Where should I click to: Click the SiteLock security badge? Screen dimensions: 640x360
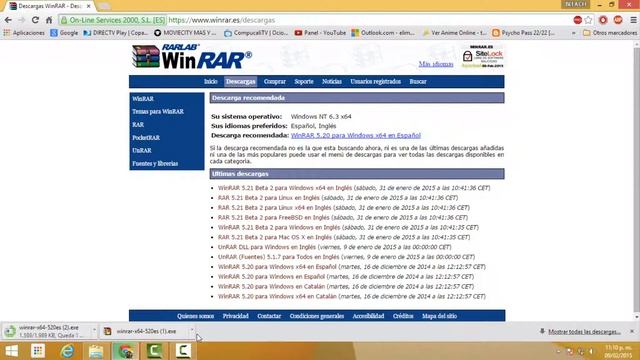[x=483, y=56]
